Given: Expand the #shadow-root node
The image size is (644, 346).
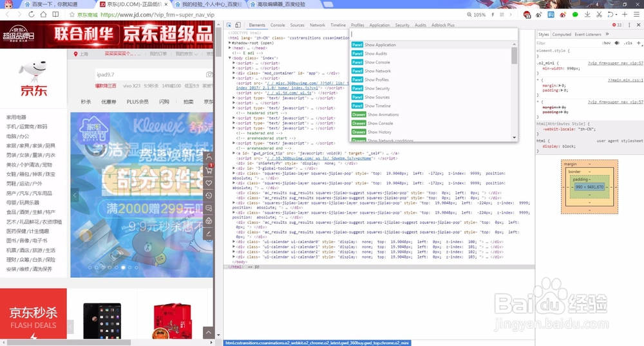Looking at the screenshot, I should [x=230, y=42].
